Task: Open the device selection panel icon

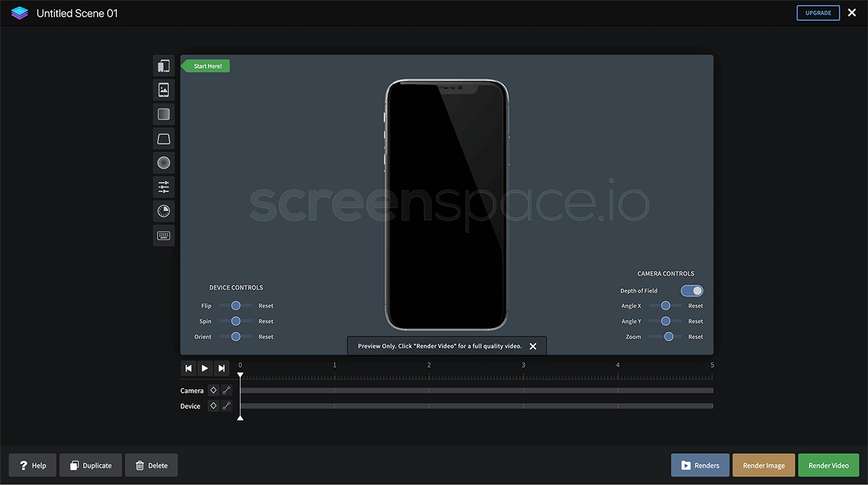Action: [163, 66]
